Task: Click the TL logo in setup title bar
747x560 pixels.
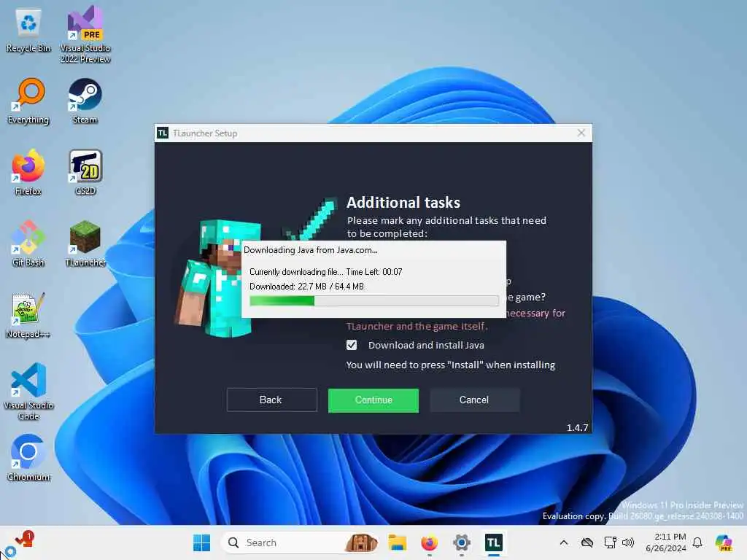Action: pos(163,133)
